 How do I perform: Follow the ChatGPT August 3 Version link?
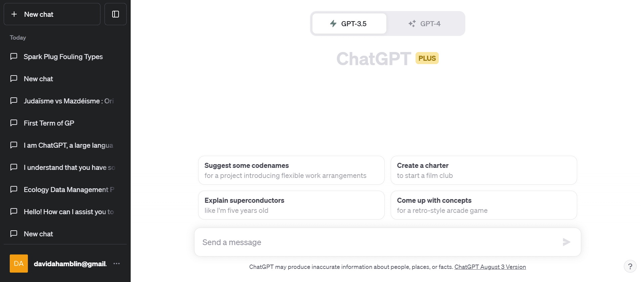490,267
